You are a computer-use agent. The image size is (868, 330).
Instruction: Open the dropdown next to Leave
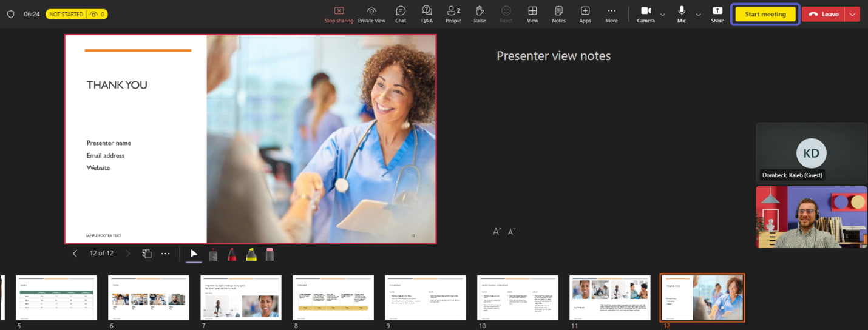tap(853, 15)
